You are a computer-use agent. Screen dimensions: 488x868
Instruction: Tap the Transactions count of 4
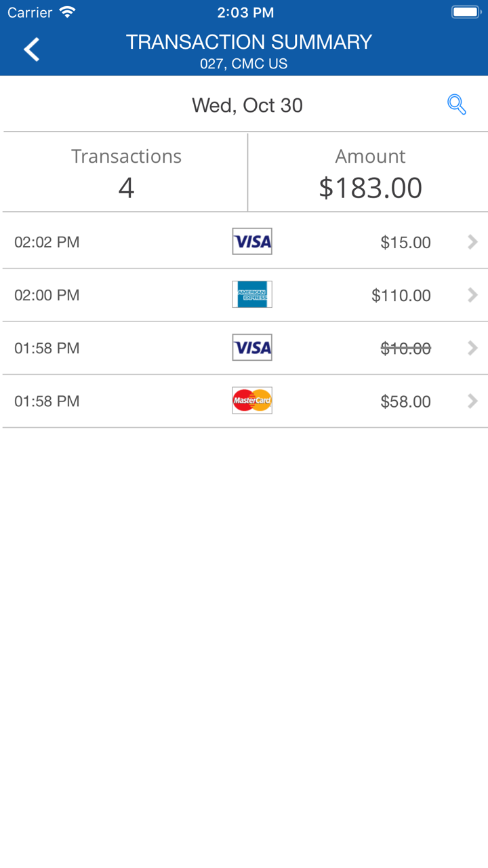126,187
